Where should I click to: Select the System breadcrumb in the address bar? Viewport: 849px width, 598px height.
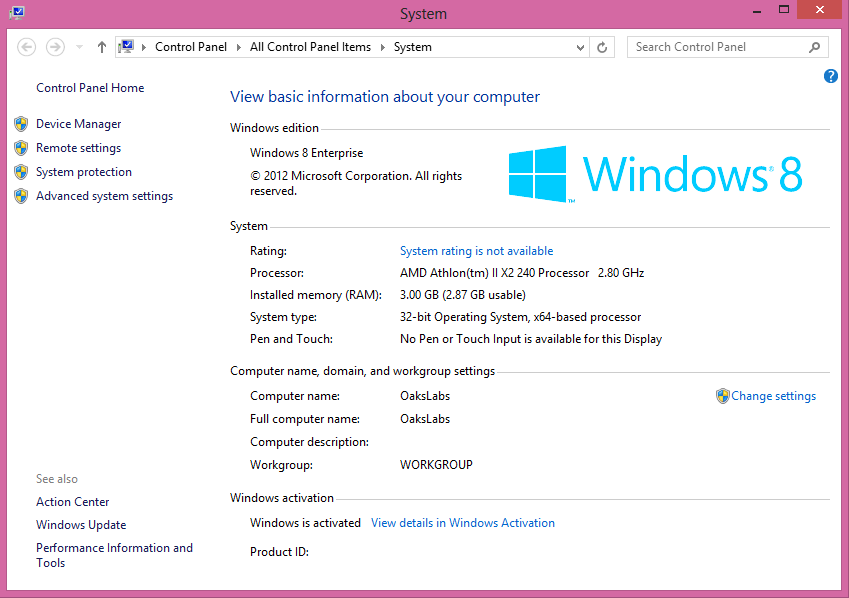[x=413, y=47]
